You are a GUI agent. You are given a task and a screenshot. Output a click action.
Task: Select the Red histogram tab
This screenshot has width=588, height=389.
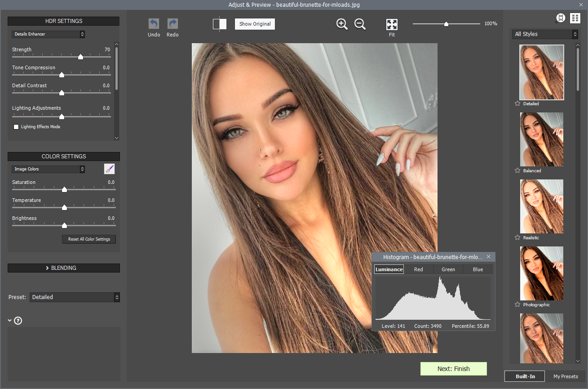(418, 269)
